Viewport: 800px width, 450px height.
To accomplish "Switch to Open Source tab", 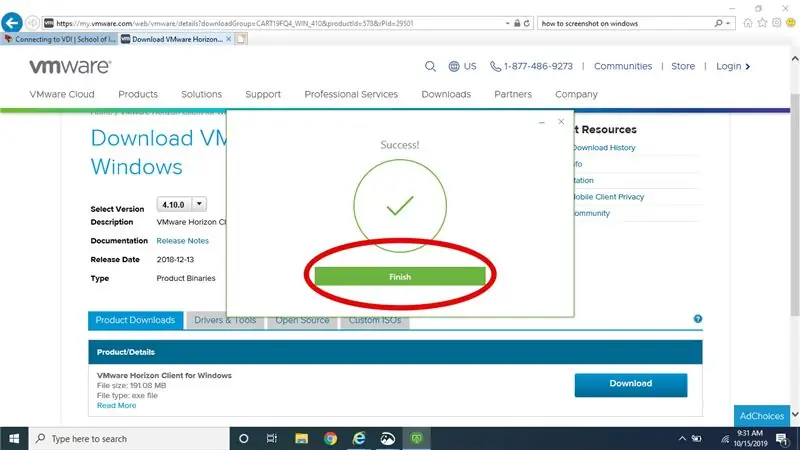I will 302,320.
